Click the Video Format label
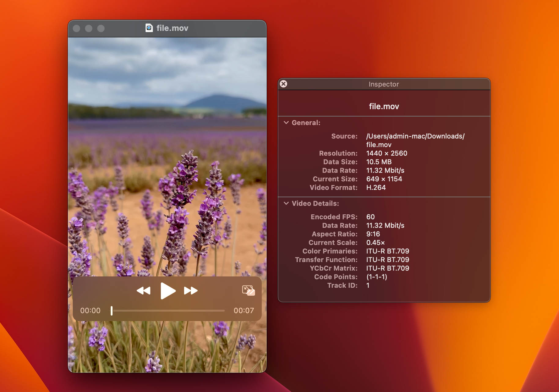This screenshot has height=392, width=559. [x=334, y=187]
